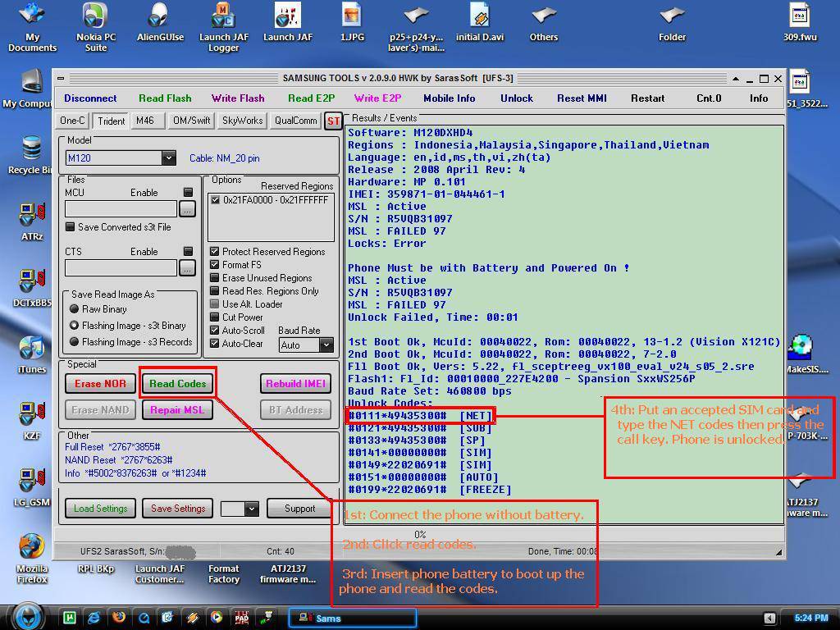This screenshot has width=840, height=630.
Task: Launch QuickTime Player from the taskbar
Action: point(144,618)
